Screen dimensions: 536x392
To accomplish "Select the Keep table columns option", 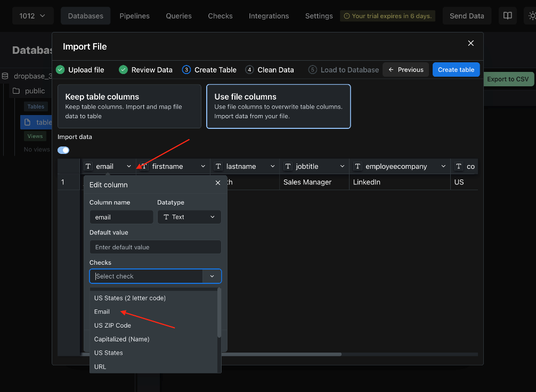I will click(129, 107).
